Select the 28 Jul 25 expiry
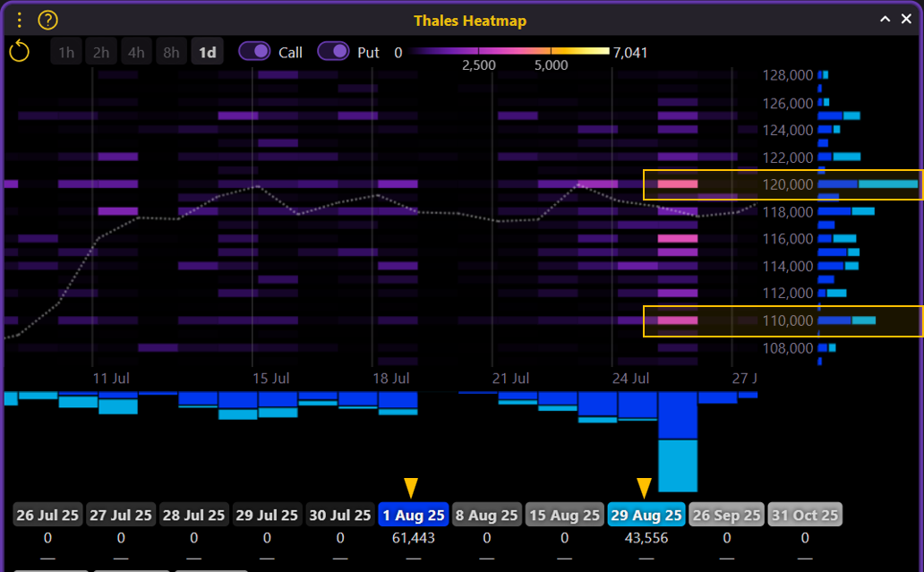The width and height of the screenshot is (924, 572). [194, 515]
